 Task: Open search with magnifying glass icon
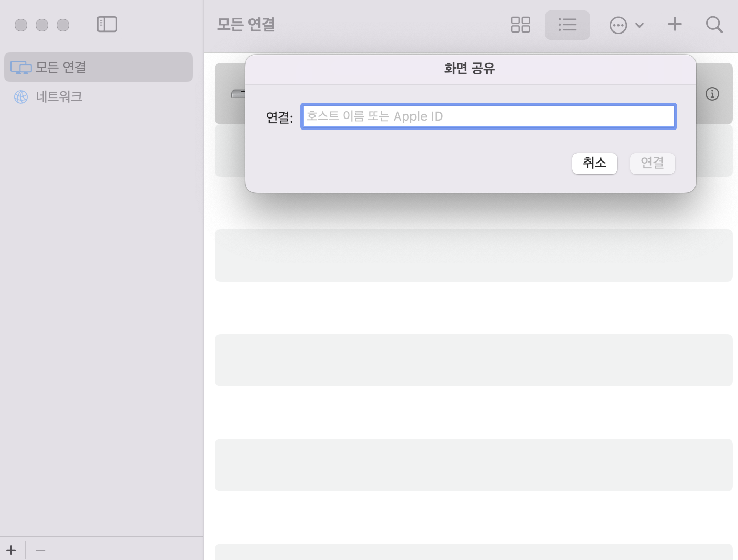(714, 25)
